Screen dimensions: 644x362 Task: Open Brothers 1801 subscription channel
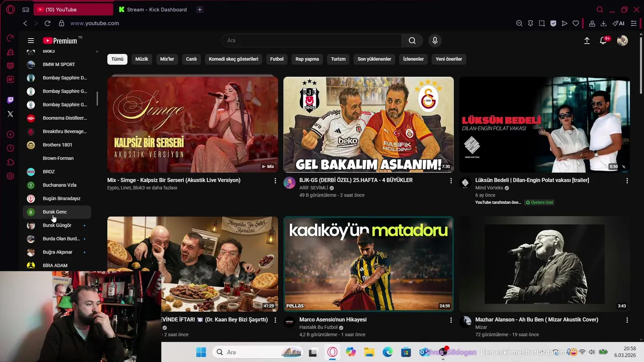pos(57,145)
